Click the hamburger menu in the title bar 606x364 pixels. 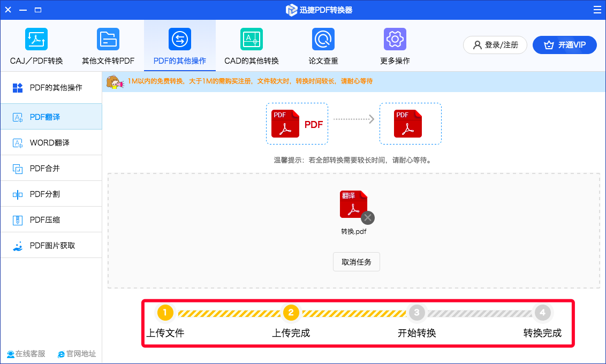click(597, 10)
